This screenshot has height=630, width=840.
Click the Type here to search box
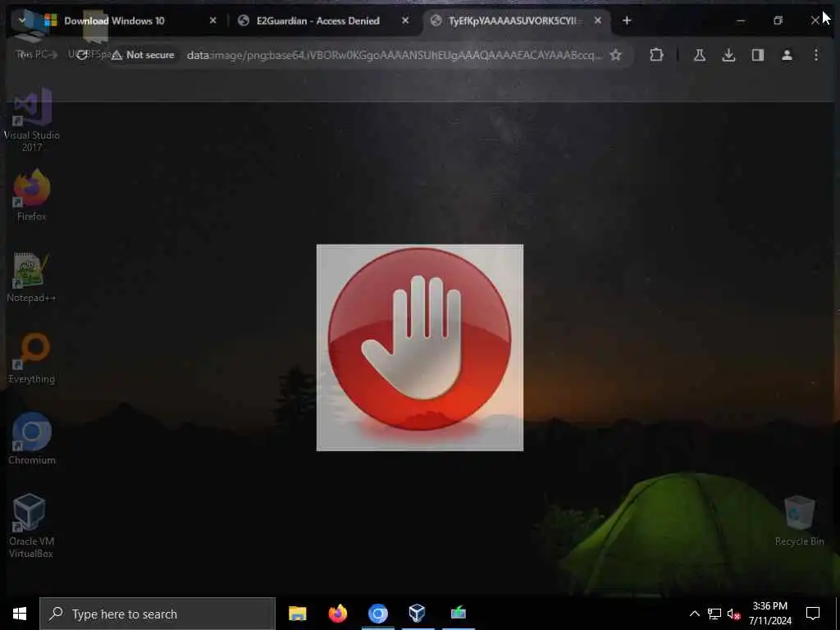157,614
